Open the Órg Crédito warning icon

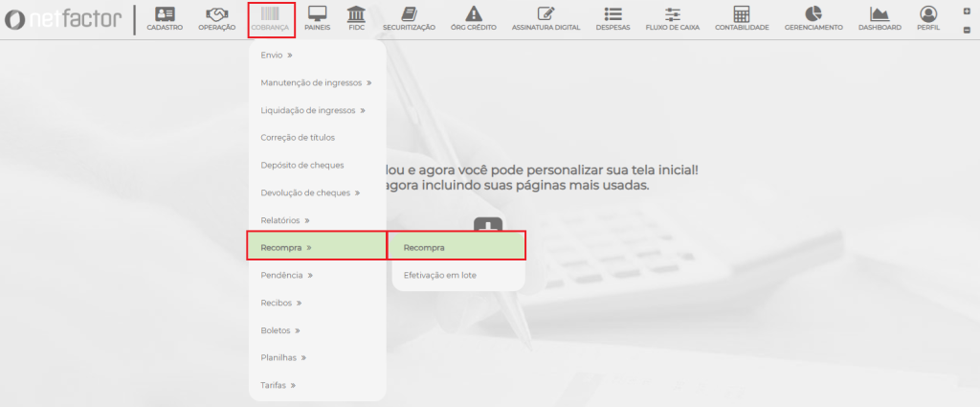[x=474, y=13]
